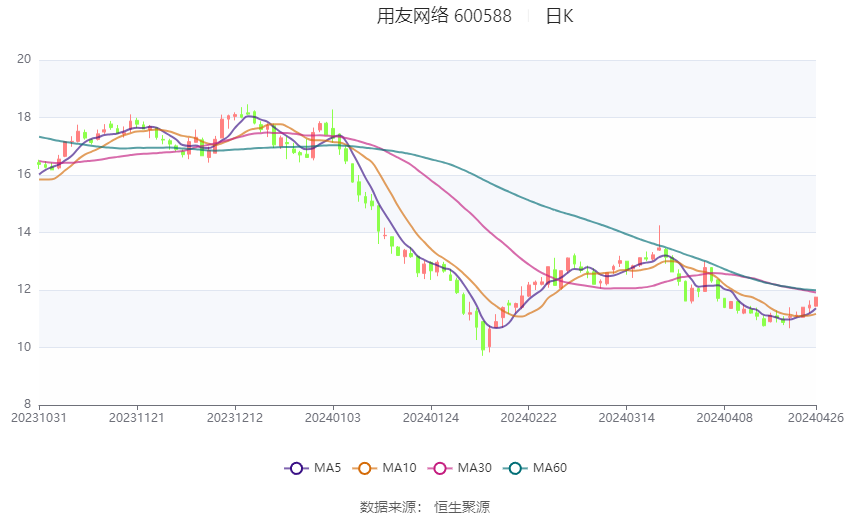Image resolution: width=850 pixels, height=517 pixels.
Task: Toggle the MA5 legend circle icon
Action: point(296,468)
